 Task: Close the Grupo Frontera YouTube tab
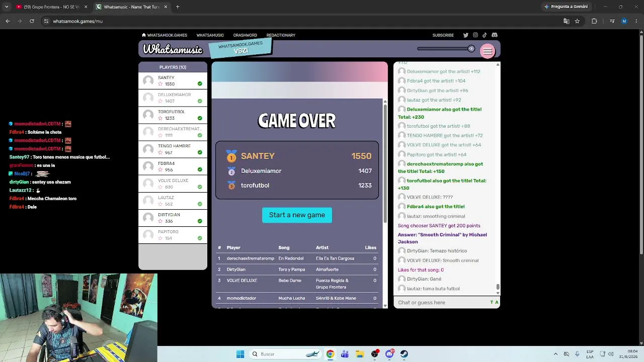point(86,7)
